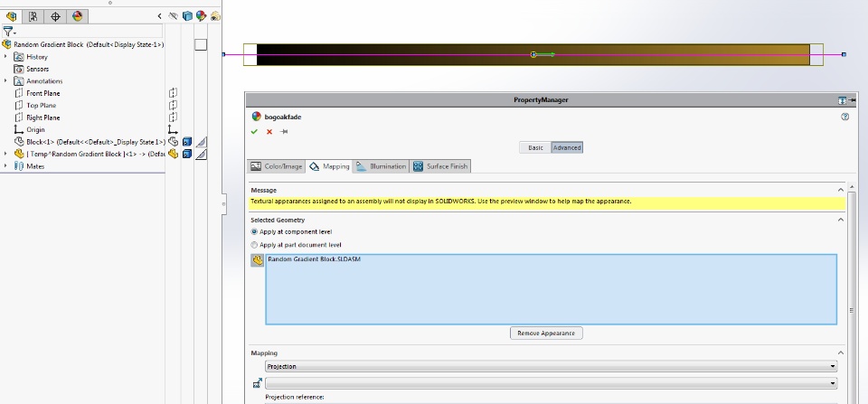Image resolution: width=868 pixels, height=404 pixels.
Task: Select the History folder label
Action: (37, 57)
